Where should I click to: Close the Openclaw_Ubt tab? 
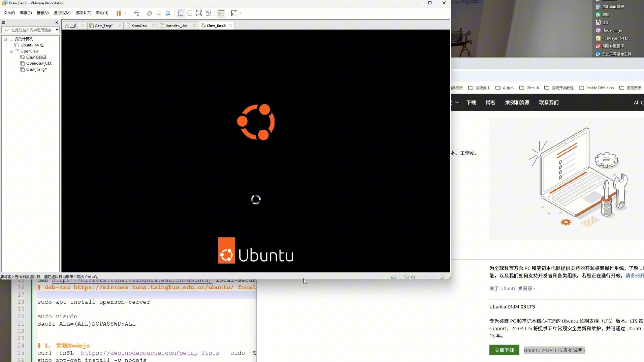195,26
